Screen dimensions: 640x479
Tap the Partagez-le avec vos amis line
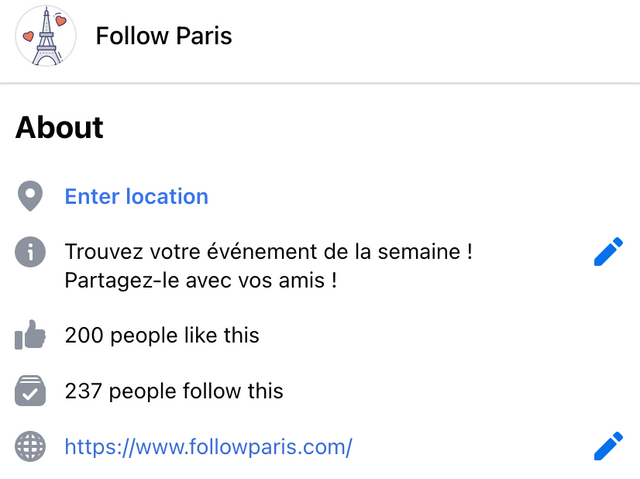tap(201, 280)
